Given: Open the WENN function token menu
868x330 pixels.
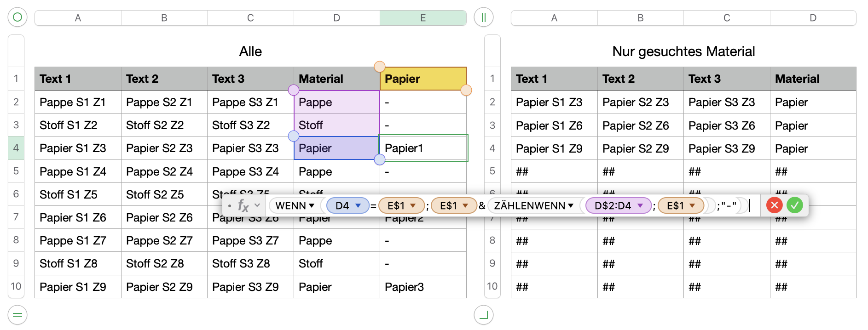Looking at the screenshot, I should (x=312, y=205).
